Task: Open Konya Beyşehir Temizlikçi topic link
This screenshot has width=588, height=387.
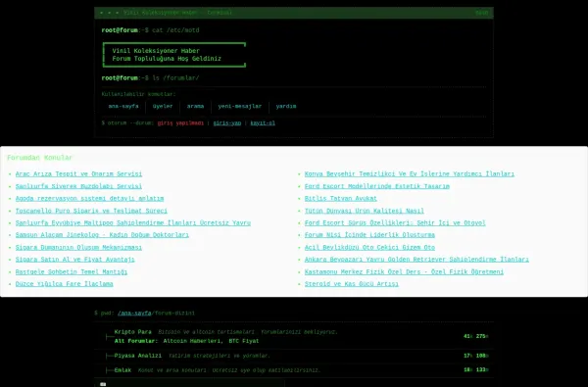Action: [x=410, y=174]
